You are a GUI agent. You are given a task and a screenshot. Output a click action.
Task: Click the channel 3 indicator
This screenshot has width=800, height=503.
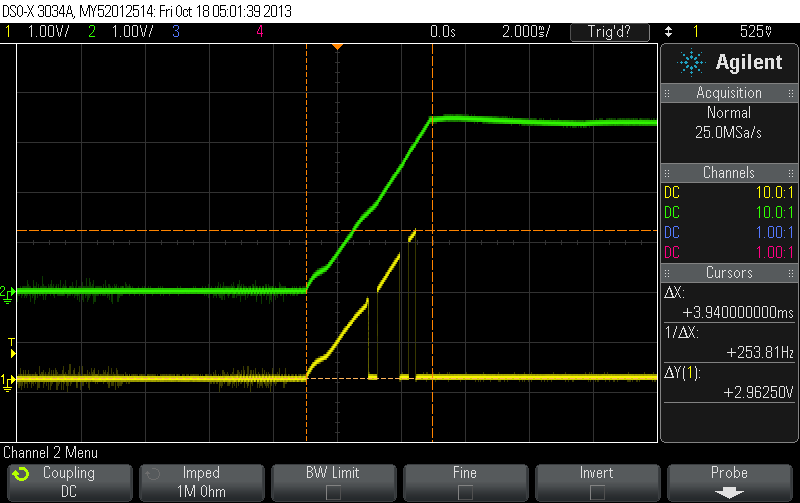(x=176, y=32)
